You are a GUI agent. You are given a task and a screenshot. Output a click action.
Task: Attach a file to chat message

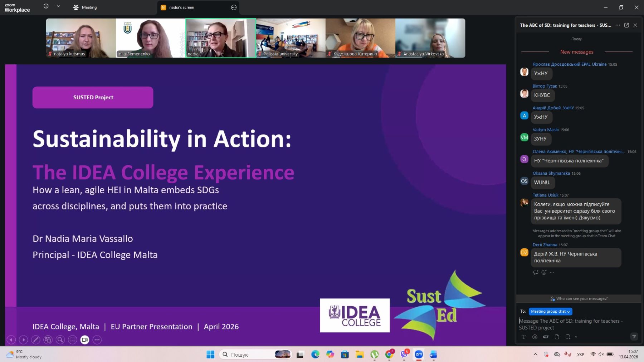(x=557, y=337)
